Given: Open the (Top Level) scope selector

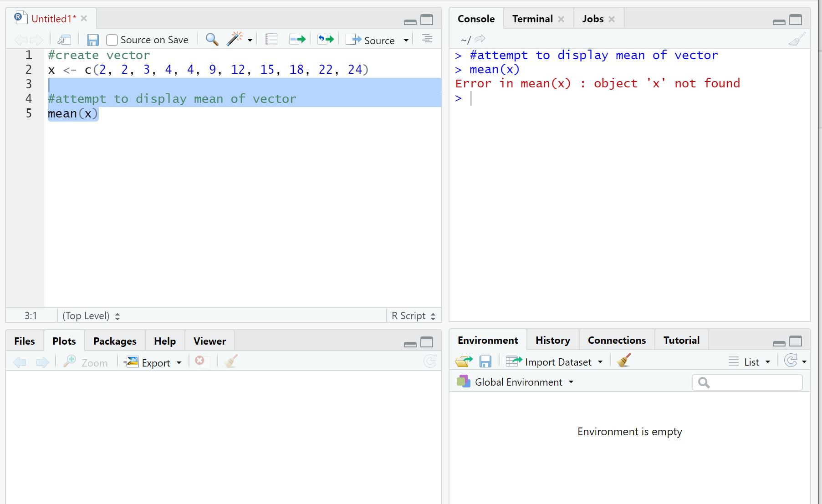Looking at the screenshot, I should [x=91, y=316].
